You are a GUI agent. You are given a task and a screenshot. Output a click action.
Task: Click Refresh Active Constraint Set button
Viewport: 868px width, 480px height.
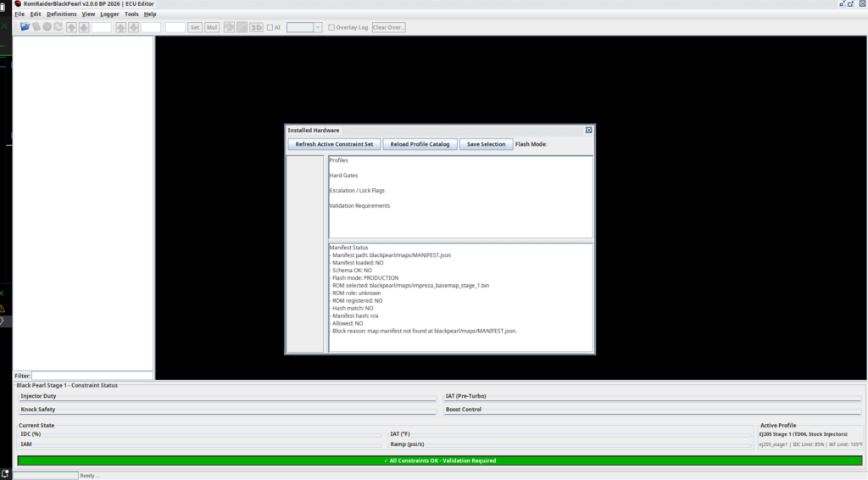pos(334,144)
